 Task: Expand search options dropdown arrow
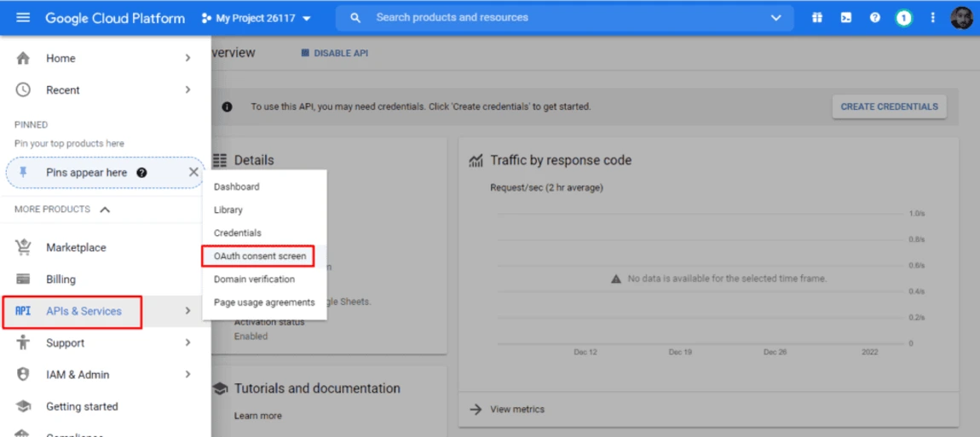pos(776,18)
